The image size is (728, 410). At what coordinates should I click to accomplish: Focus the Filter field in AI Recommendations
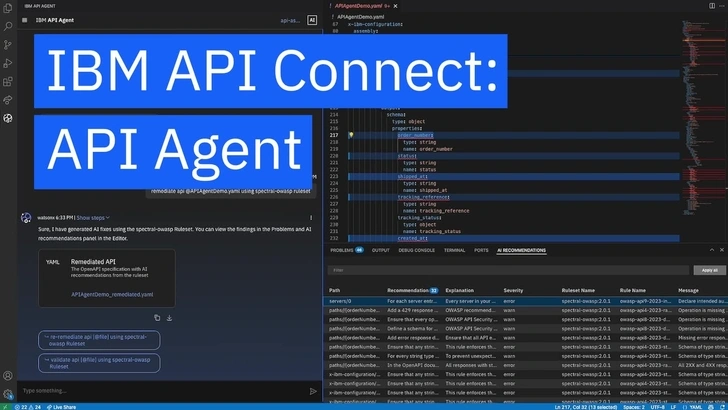tap(508, 270)
